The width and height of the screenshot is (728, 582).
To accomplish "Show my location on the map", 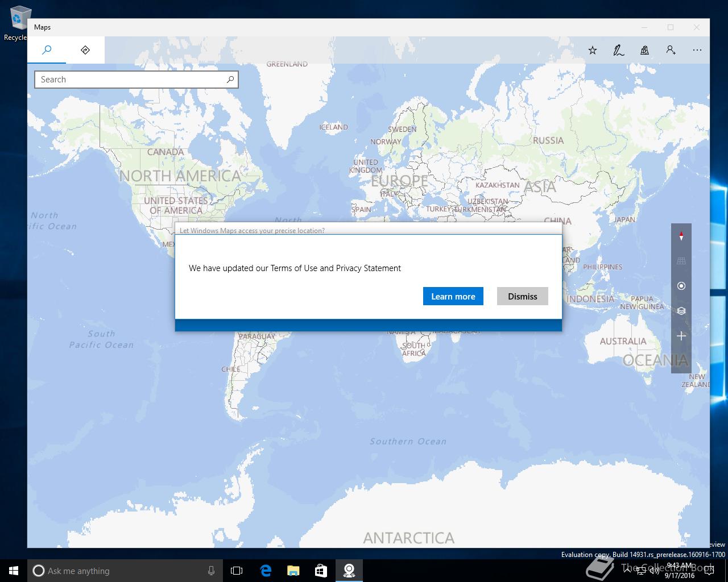I will 681,286.
